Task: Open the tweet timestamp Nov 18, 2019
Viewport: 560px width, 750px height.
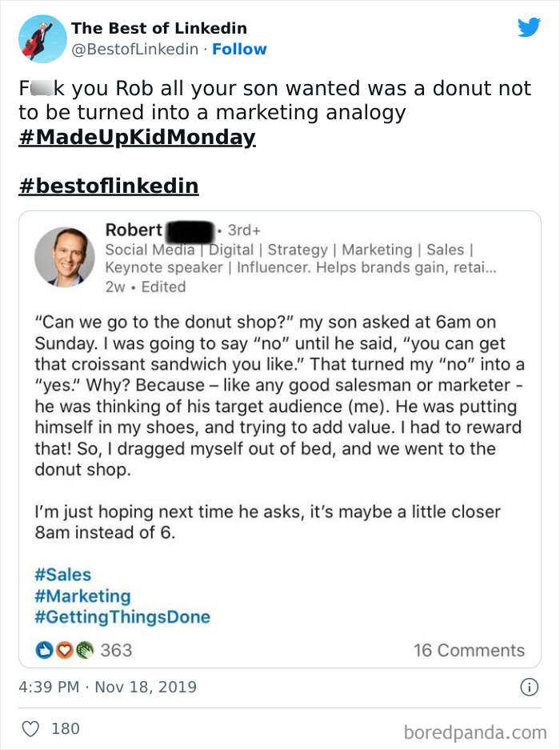Action: (107, 687)
